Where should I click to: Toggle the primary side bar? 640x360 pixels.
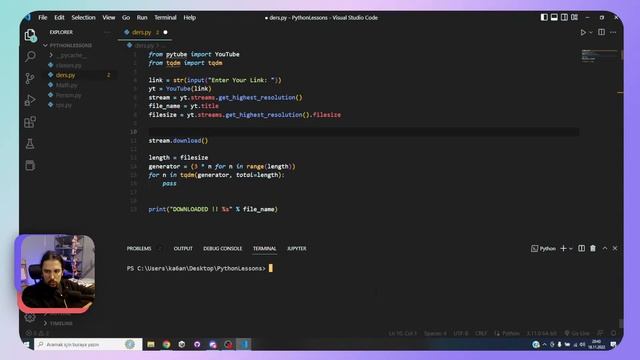tap(544, 18)
